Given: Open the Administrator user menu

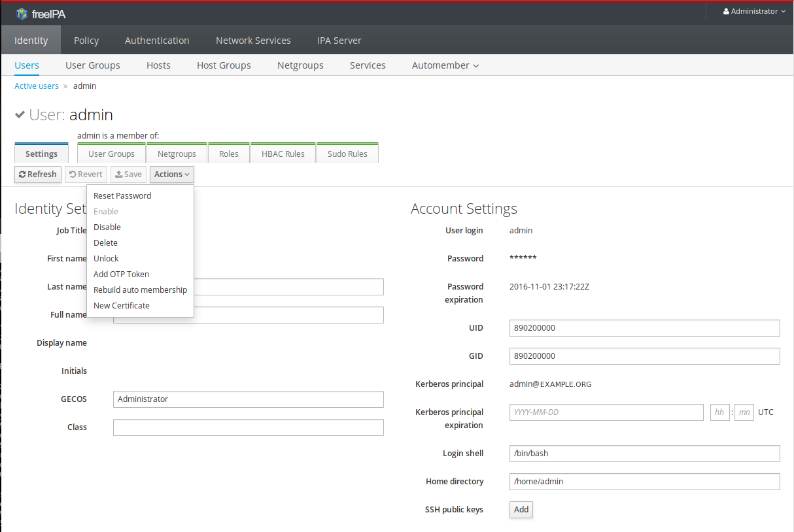Looking at the screenshot, I should tap(753, 12).
